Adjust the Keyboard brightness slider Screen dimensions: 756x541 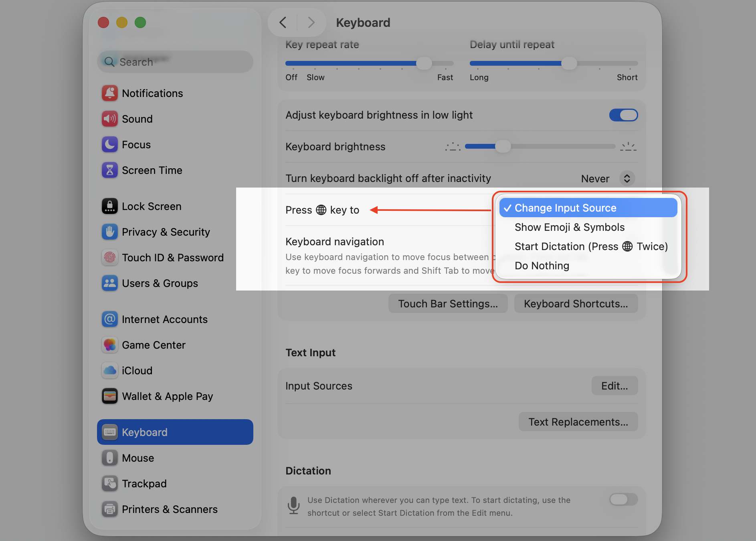pyautogui.click(x=540, y=146)
